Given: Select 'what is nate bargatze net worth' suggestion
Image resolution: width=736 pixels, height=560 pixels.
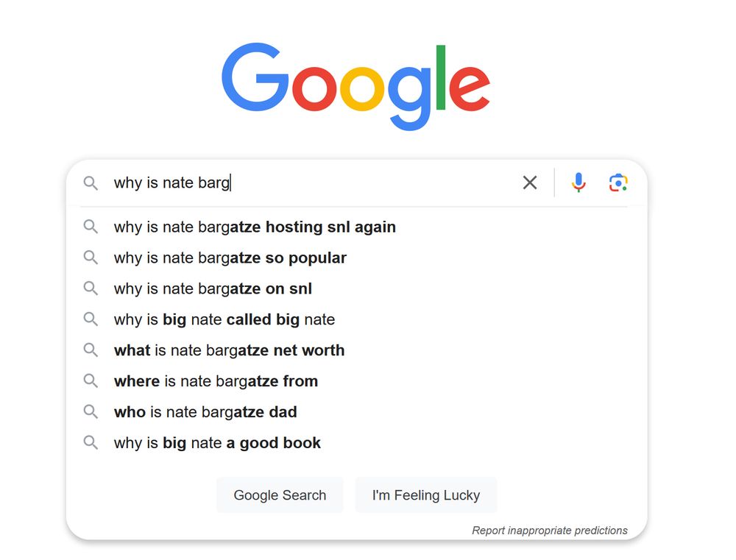Looking at the screenshot, I should 229,350.
